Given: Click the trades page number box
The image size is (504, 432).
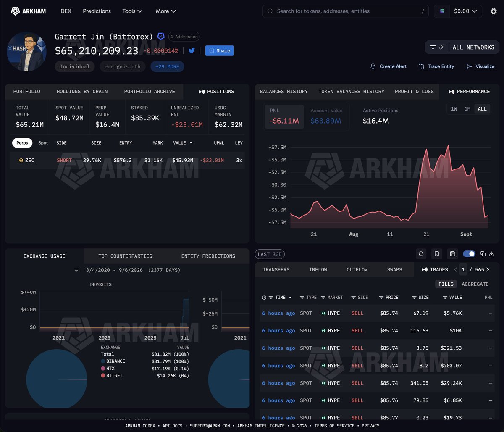Looking at the screenshot, I should [x=463, y=270].
